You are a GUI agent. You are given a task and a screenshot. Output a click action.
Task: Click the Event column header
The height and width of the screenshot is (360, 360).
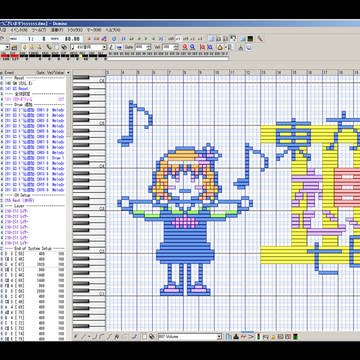[x=10, y=72]
